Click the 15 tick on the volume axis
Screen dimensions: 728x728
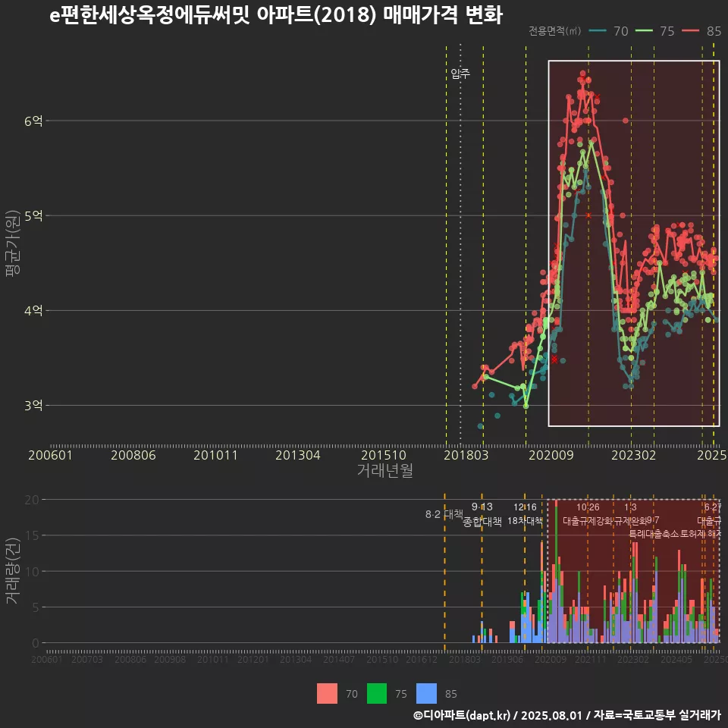coord(32,535)
